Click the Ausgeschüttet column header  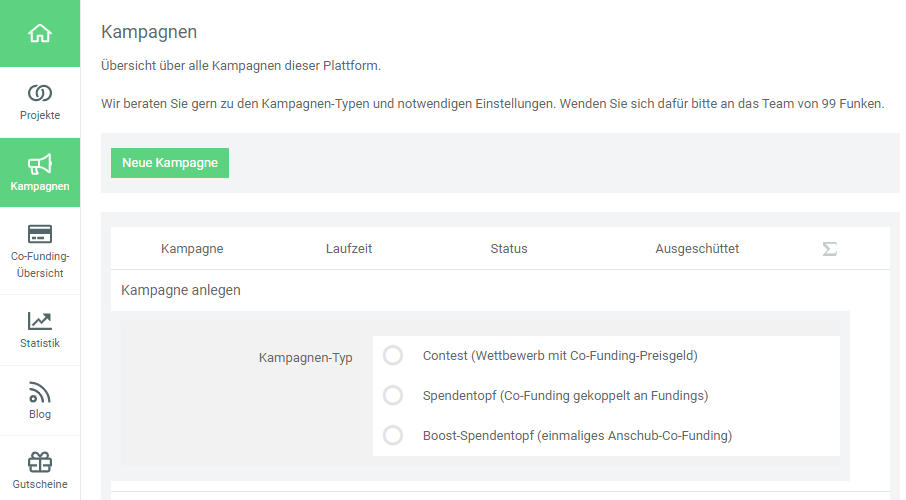click(x=697, y=249)
